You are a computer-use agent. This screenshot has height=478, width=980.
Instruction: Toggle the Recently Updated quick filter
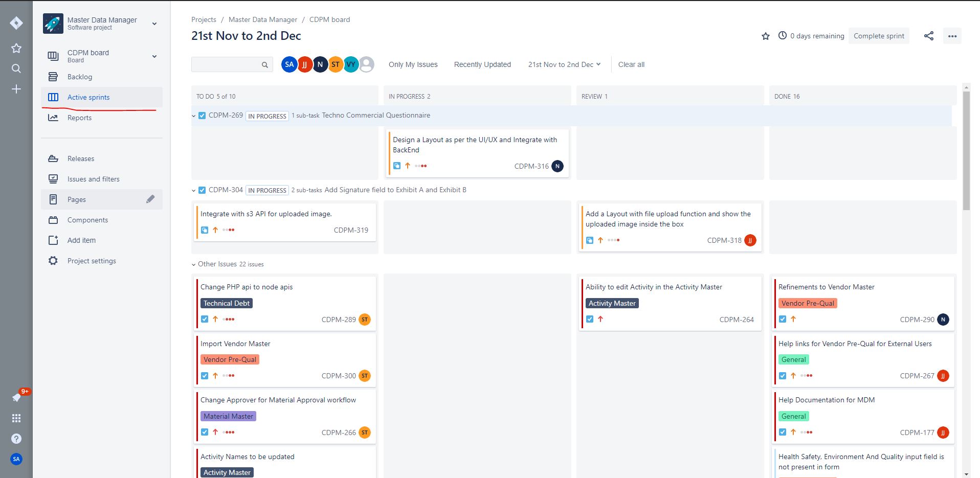482,64
